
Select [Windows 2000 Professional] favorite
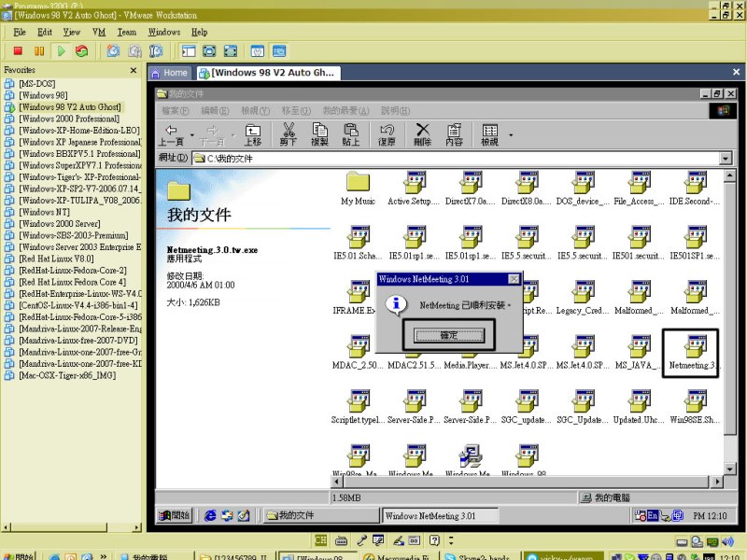click(68, 119)
